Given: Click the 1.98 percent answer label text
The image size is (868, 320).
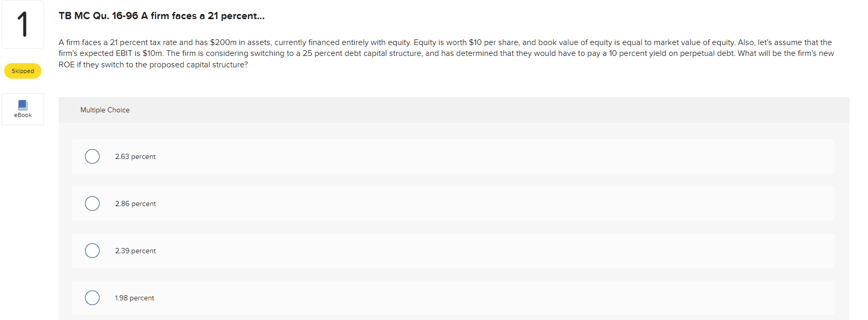Looking at the screenshot, I should click(x=134, y=297).
